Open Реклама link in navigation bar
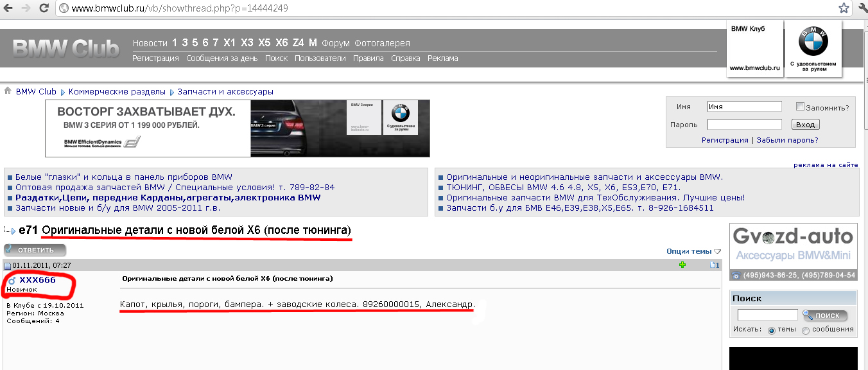The width and height of the screenshot is (868, 370). pyautogui.click(x=443, y=58)
